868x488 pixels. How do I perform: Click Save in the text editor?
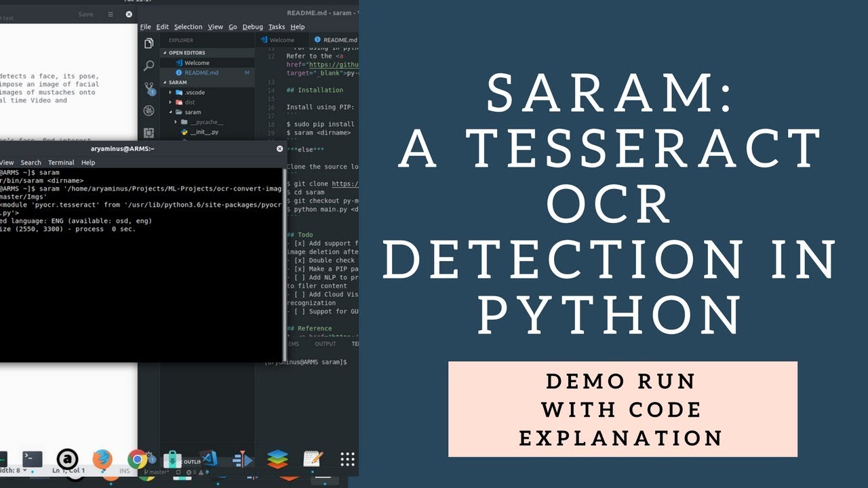86,14
